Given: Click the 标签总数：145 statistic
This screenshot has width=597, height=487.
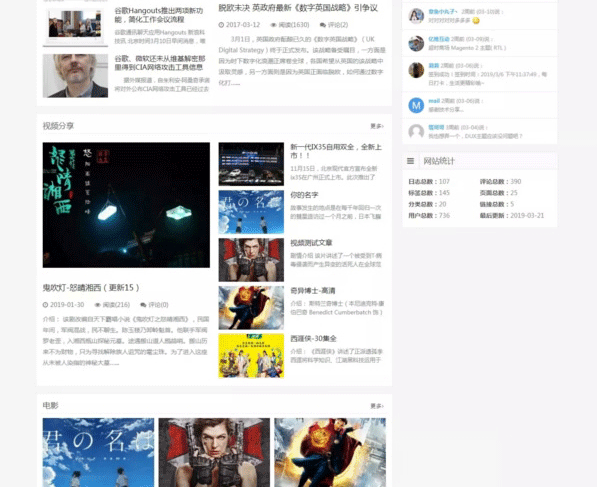Looking at the screenshot, I should pyautogui.click(x=429, y=193).
